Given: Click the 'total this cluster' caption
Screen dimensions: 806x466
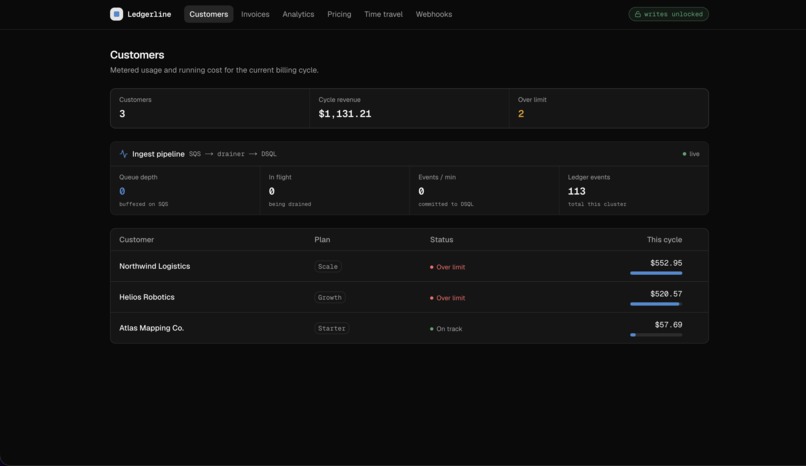Looking at the screenshot, I should [x=597, y=204].
